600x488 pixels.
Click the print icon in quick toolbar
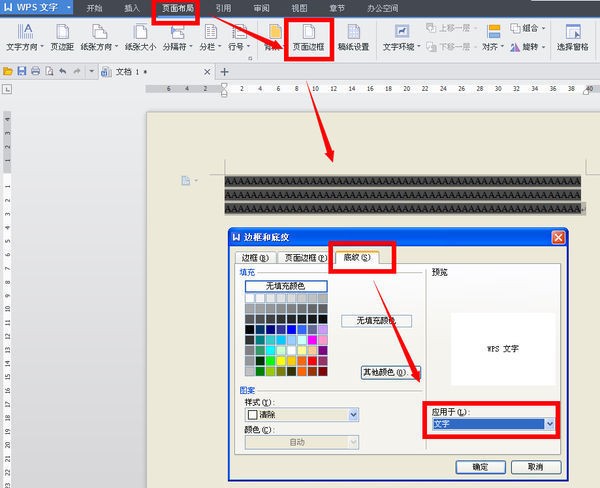(x=35, y=71)
